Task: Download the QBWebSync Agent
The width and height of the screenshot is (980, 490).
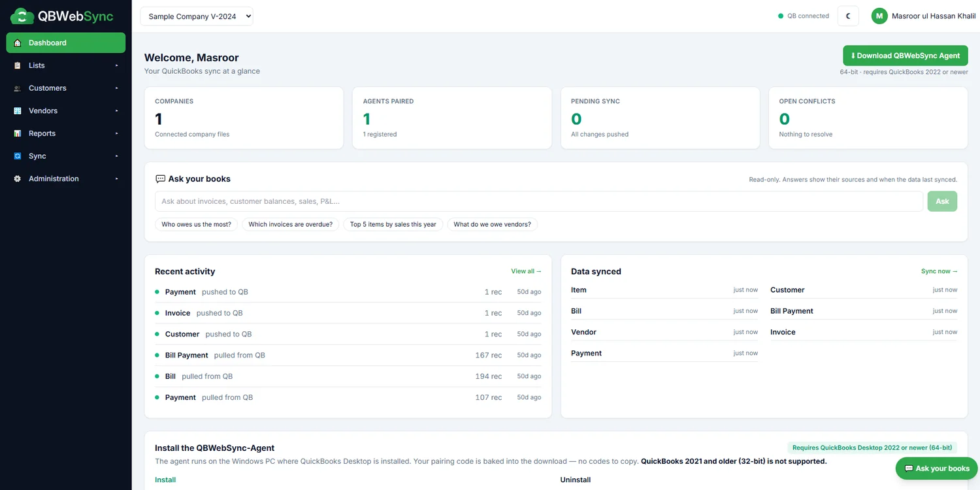Action: pyautogui.click(x=906, y=56)
